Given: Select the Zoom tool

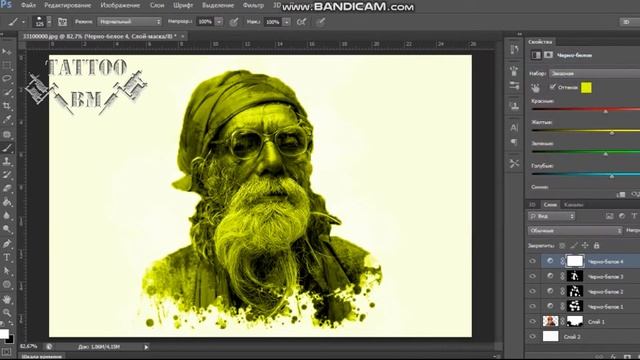Looking at the screenshot, I should (7, 313).
